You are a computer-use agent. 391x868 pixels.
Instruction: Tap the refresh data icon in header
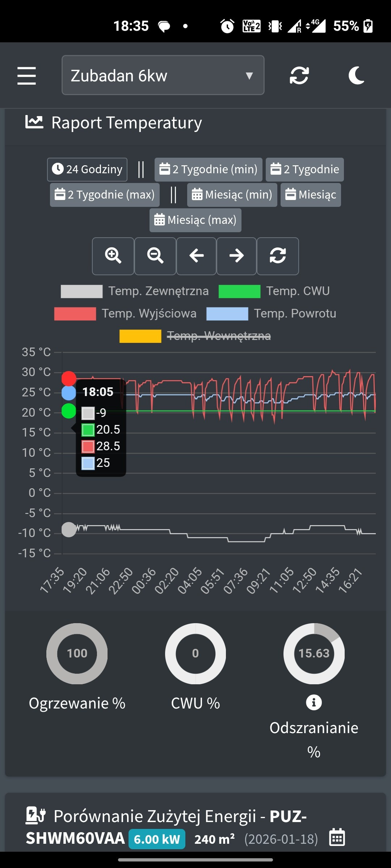[299, 76]
